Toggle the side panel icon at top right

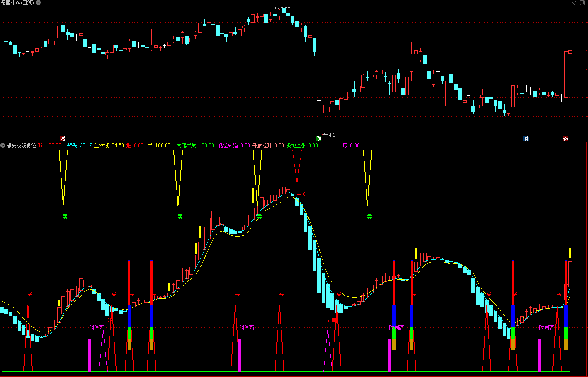point(582,2)
